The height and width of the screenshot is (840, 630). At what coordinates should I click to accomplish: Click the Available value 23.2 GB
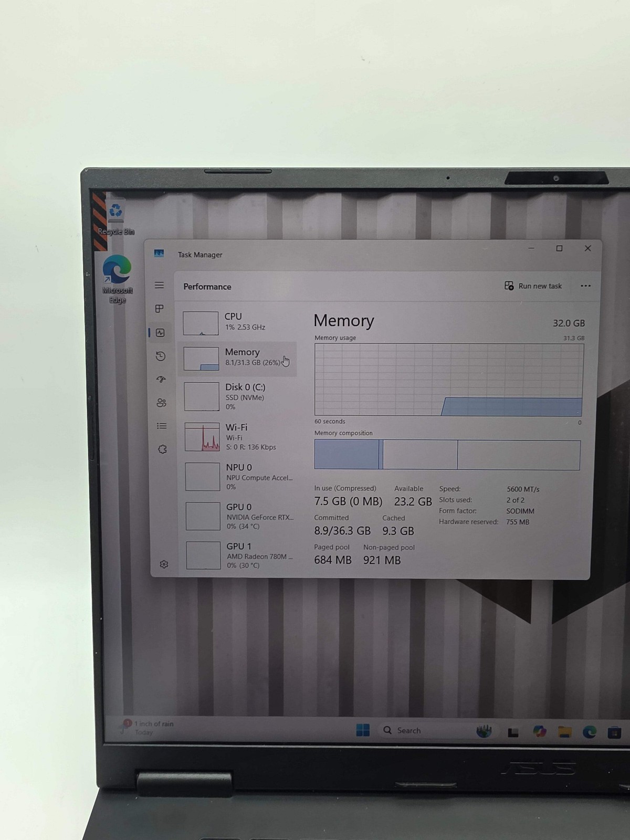coord(413,502)
